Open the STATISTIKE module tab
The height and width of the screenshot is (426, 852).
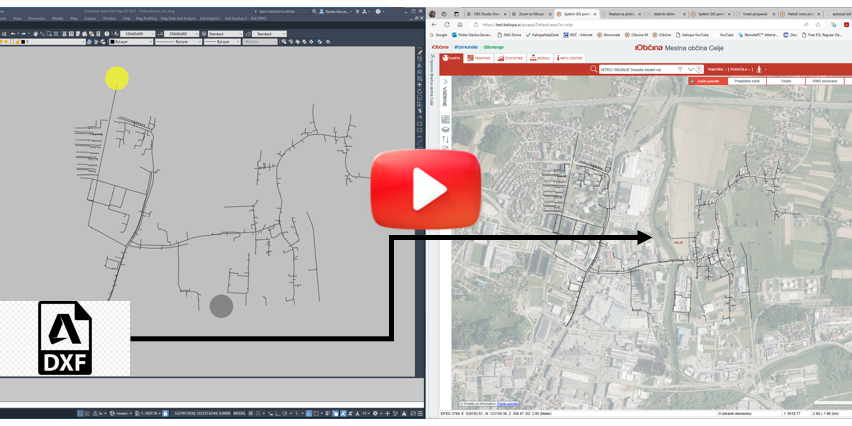[x=509, y=58]
